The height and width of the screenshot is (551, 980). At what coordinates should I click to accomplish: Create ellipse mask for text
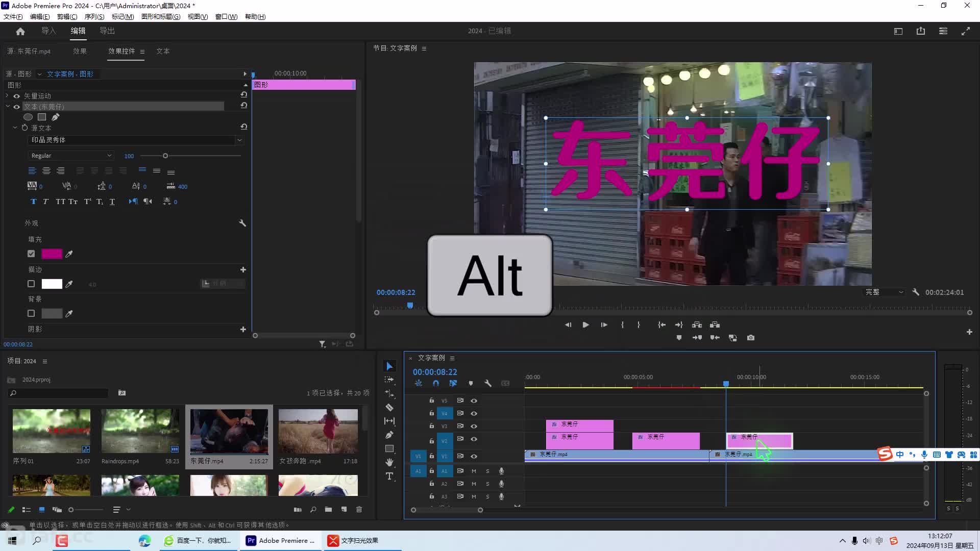(x=28, y=117)
